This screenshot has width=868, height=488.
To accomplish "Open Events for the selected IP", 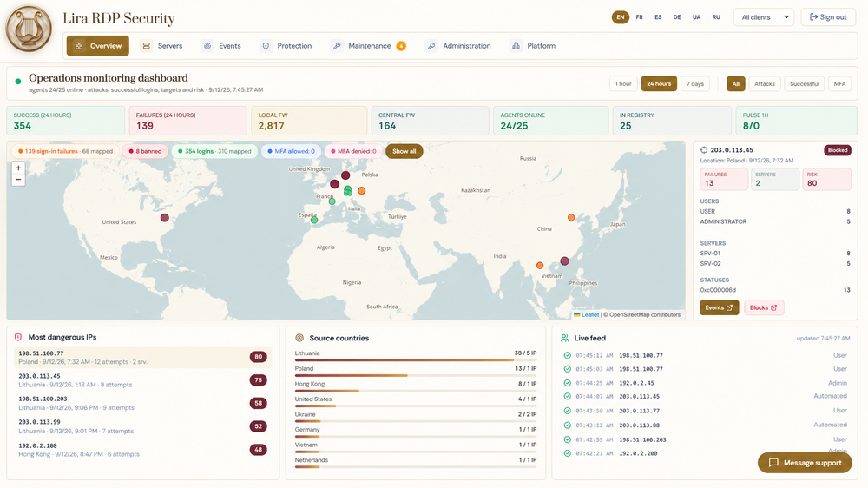I will [x=719, y=307].
